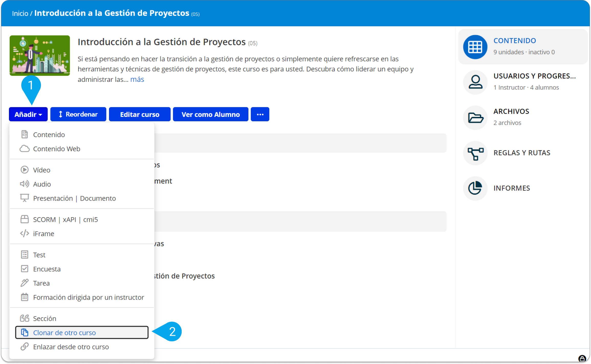Open the Usuarios y Progreso user icon
This screenshot has height=364, width=591.
point(475,82)
